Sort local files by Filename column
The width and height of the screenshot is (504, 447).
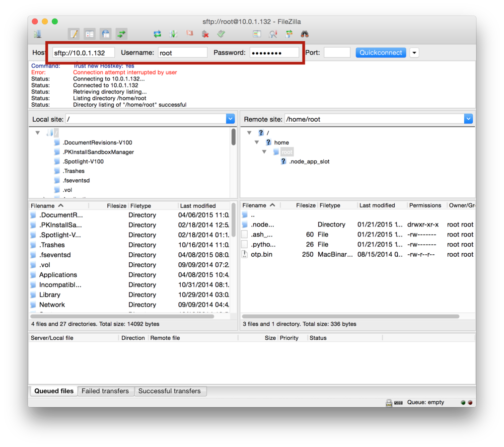(x=59, y=206)
